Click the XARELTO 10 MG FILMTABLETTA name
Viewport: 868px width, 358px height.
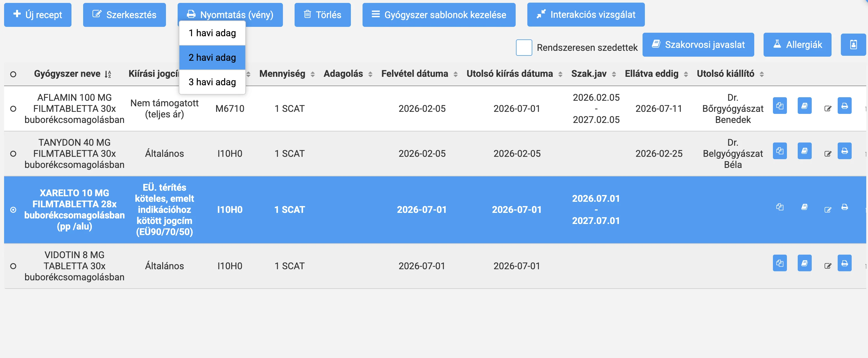click(x=74, y=210)
